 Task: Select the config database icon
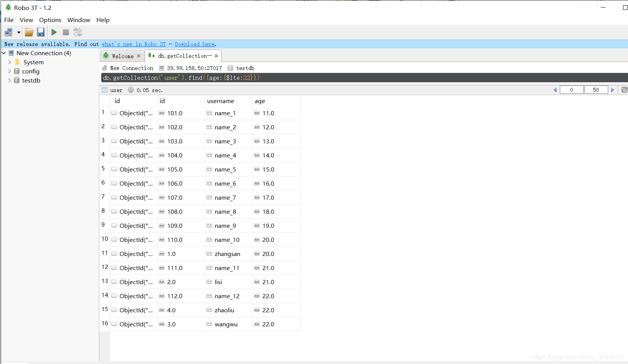(17, 71)
